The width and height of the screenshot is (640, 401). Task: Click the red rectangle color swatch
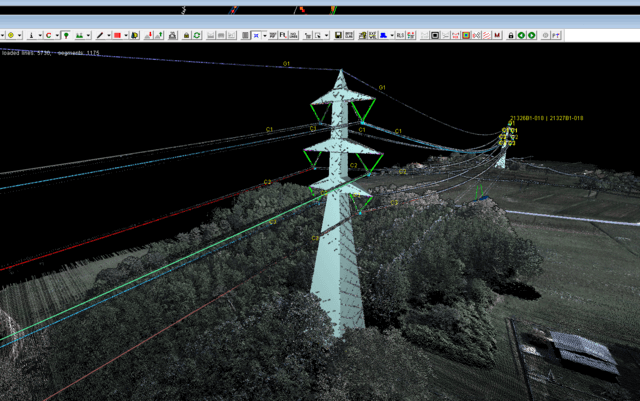click(x=118, y=36)
